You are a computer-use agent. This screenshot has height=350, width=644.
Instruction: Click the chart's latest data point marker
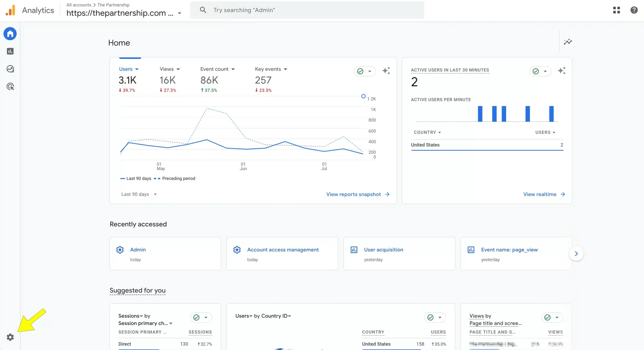363,96
